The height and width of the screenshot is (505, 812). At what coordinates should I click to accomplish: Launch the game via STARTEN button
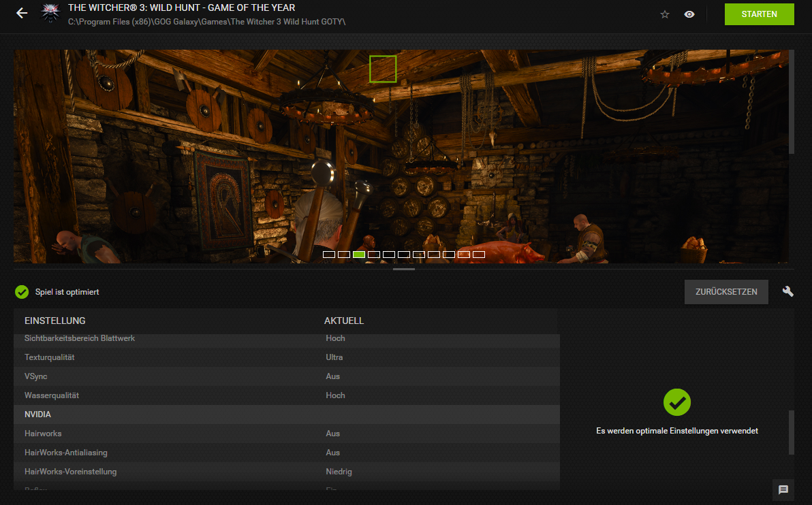(759, 14)
